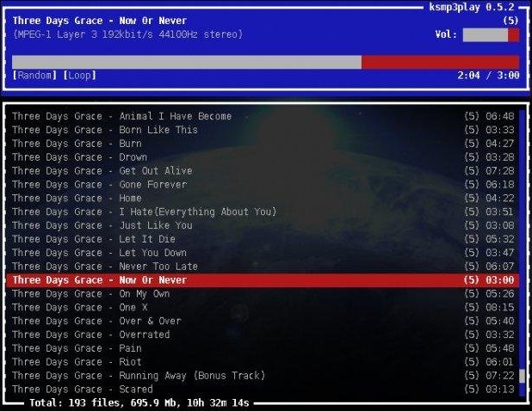Select track 'Let You Down'
Screen dimensions: 532x411
coord(263,253)
